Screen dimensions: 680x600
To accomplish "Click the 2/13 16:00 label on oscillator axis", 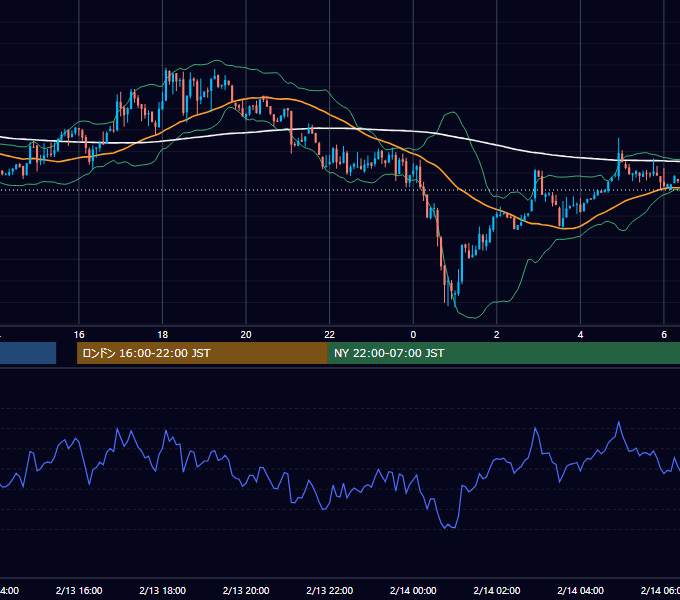I will tap(79, 590).
